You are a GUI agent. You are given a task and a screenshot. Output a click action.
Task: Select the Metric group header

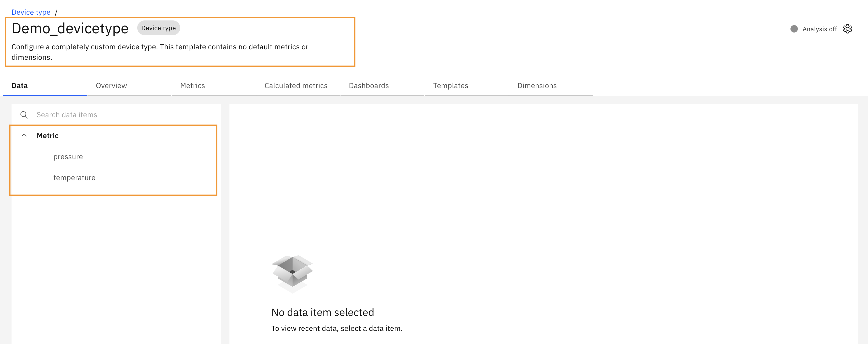116,136
